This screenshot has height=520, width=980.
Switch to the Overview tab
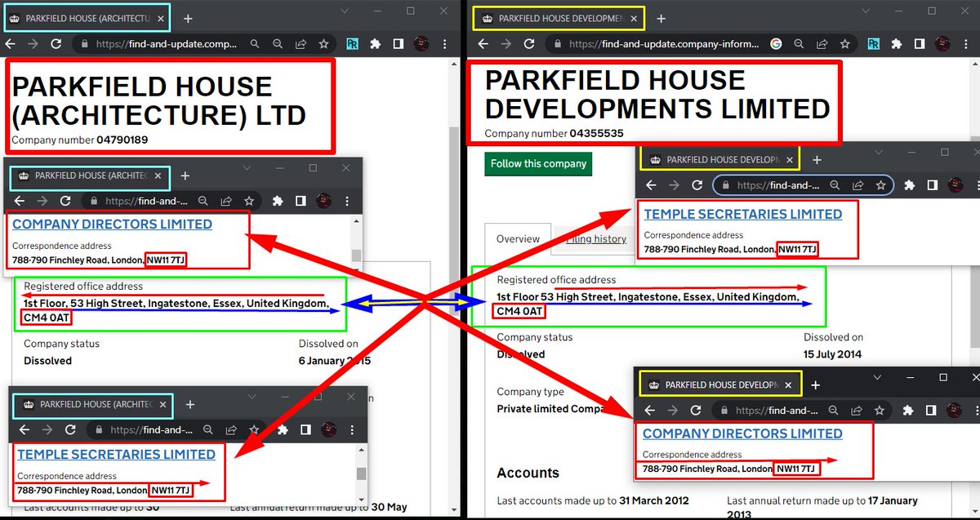[518, 239]
